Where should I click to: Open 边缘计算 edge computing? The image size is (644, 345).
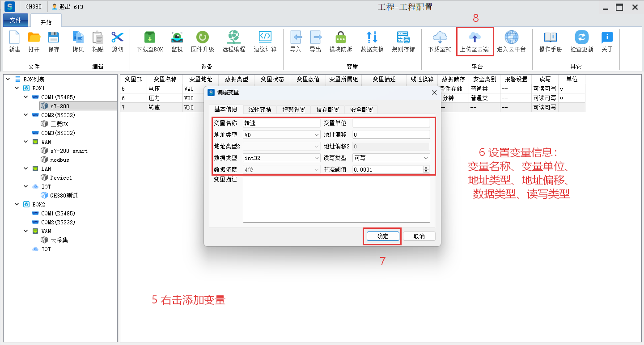tap(265, 37)
